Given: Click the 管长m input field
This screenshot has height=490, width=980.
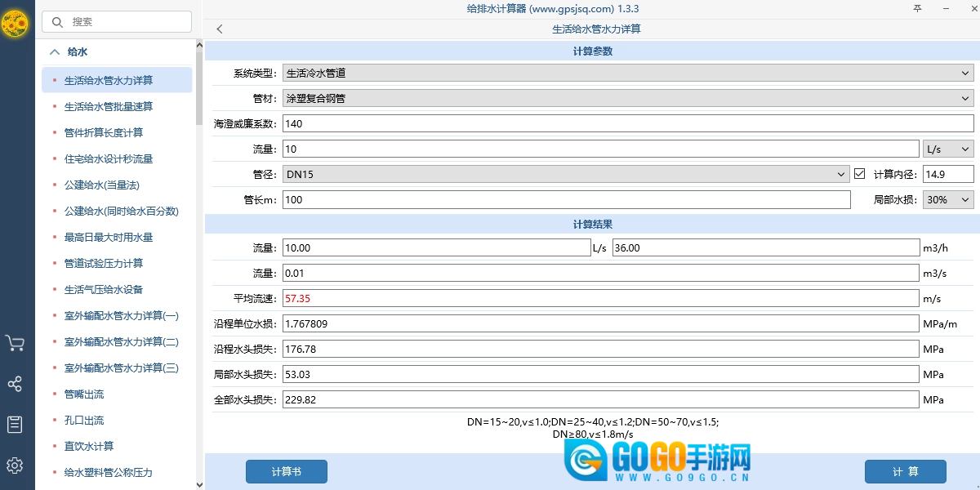Looking at the screenshot, I should pyautogui.click(x=566, y=200).
